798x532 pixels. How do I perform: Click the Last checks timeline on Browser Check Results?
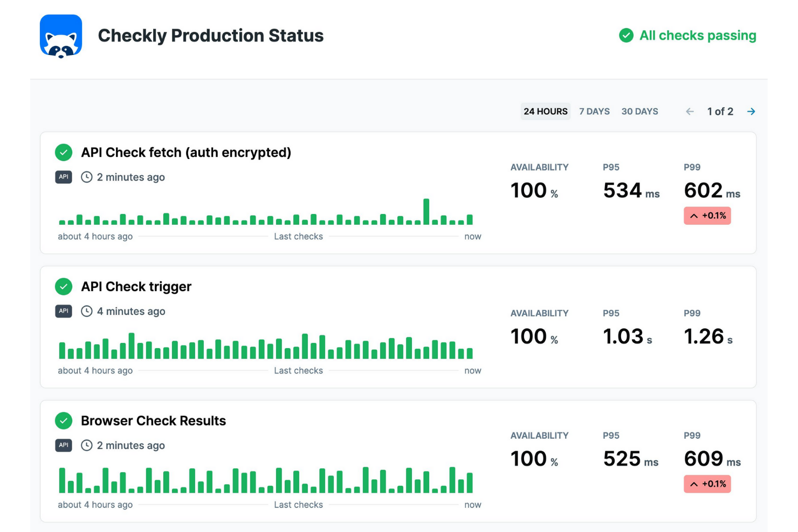(299, 505)
